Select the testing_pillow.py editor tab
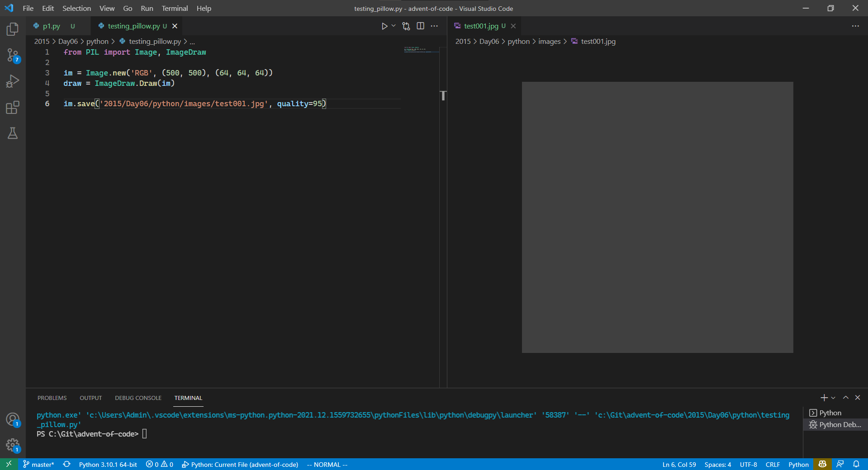 click(x=134, y=26)
